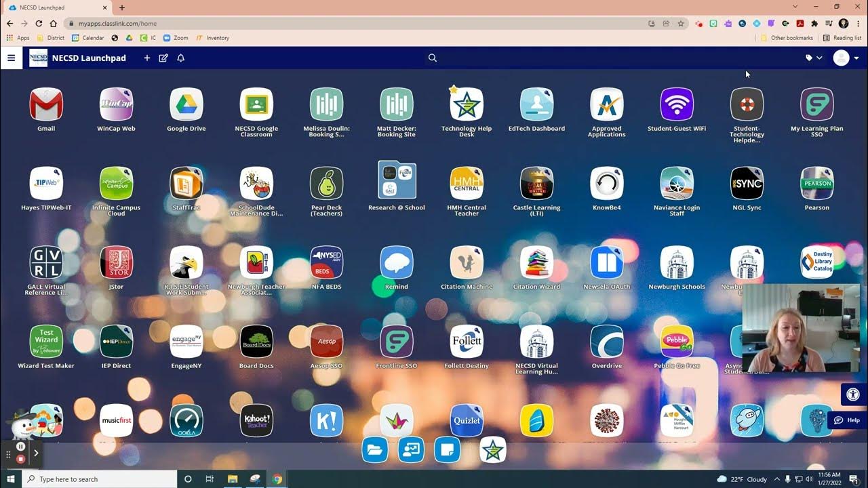Image resolution: width=868 pixels, height=488 pixels.
Task: Expand the tag filter dropdown
Action: pyautogui.click(x=814, y=58)
